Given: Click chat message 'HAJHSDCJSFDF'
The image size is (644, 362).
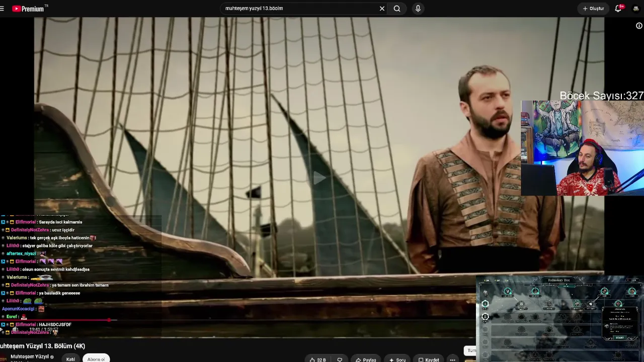Looking at the screenshot, I should pos(55,324).
